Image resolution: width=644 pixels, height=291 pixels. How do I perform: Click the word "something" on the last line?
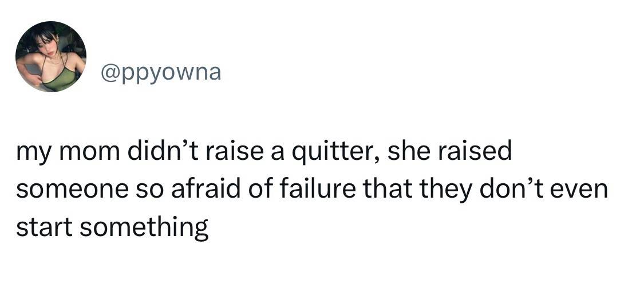coord(144,227)
